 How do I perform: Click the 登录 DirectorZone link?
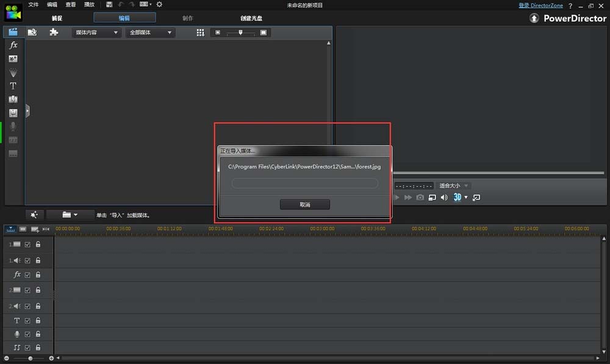pyautogui.click(x=540, y=5)
